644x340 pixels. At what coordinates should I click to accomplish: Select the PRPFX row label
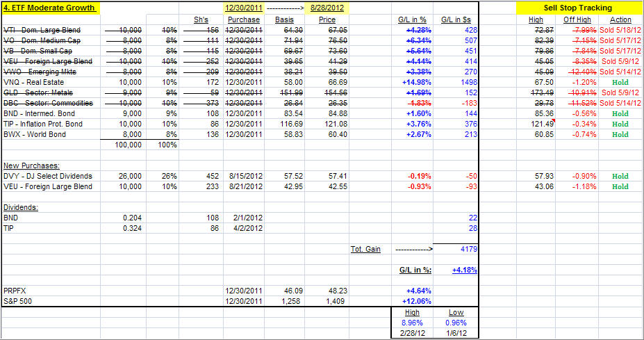tap(51, 291)
